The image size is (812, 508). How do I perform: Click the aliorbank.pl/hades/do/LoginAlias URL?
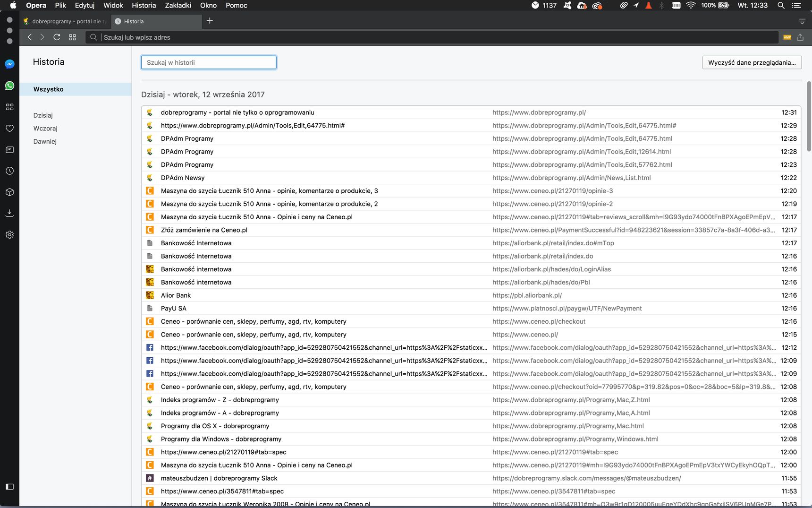551,269
